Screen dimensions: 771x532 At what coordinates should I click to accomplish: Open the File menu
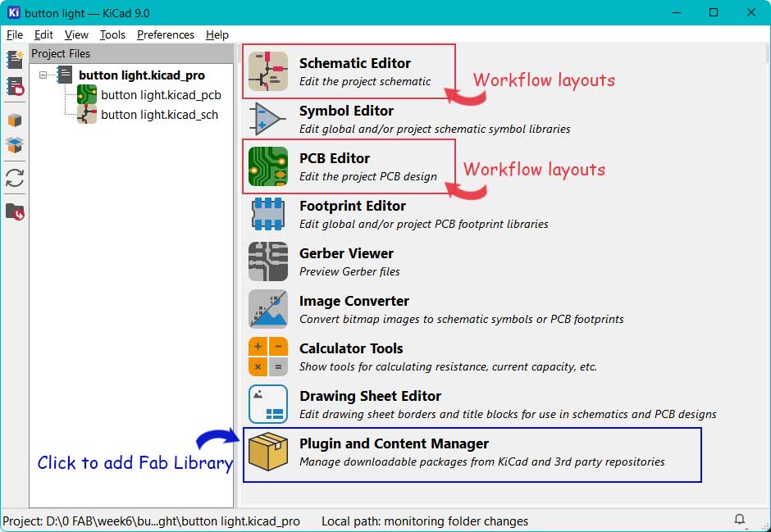coord(15,35)
